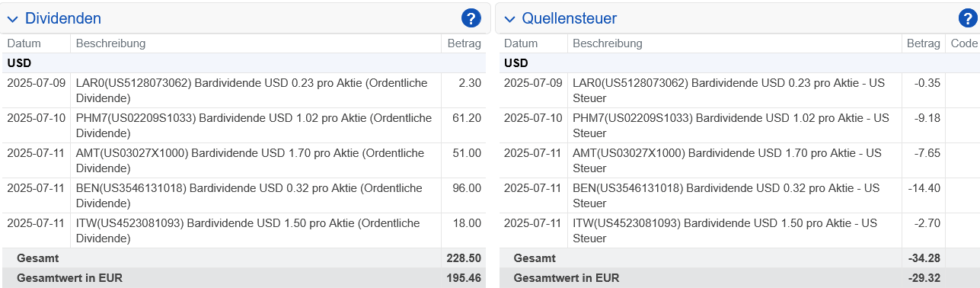Select the BEN withholding tax row -14.40
Image resolution: width=980 pixels, height=288 pixels.
point(923,188)
